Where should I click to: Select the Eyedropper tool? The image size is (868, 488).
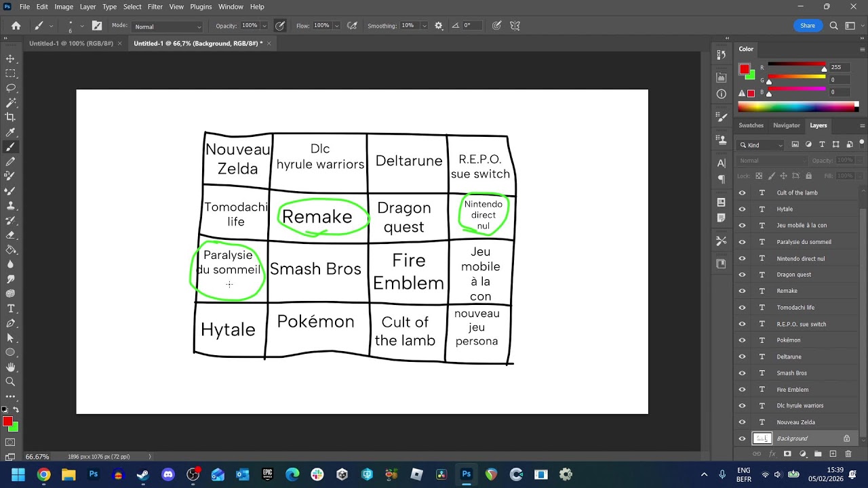(10, 132)
